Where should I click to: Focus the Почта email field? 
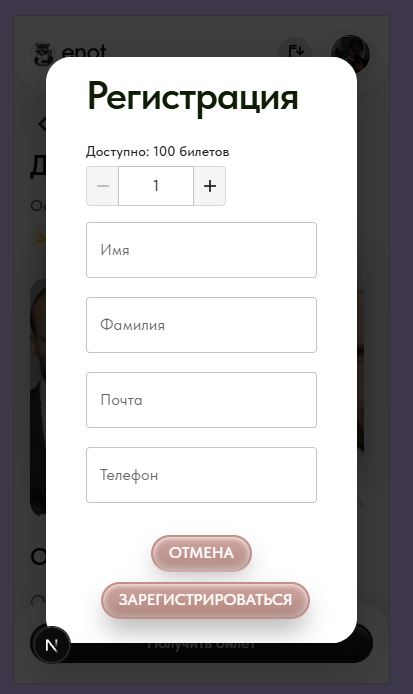[201, 400]
